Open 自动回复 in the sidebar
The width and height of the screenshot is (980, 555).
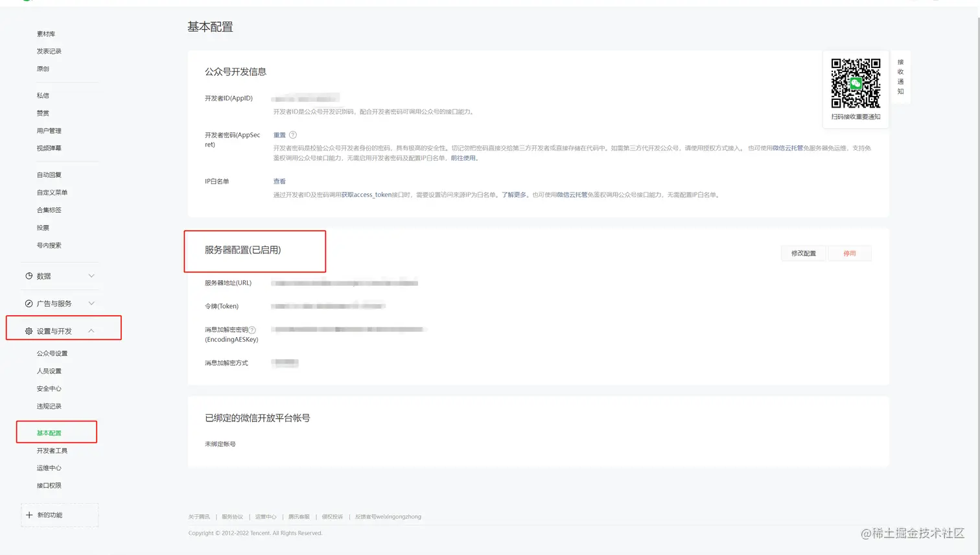click(x=49, y=175)
